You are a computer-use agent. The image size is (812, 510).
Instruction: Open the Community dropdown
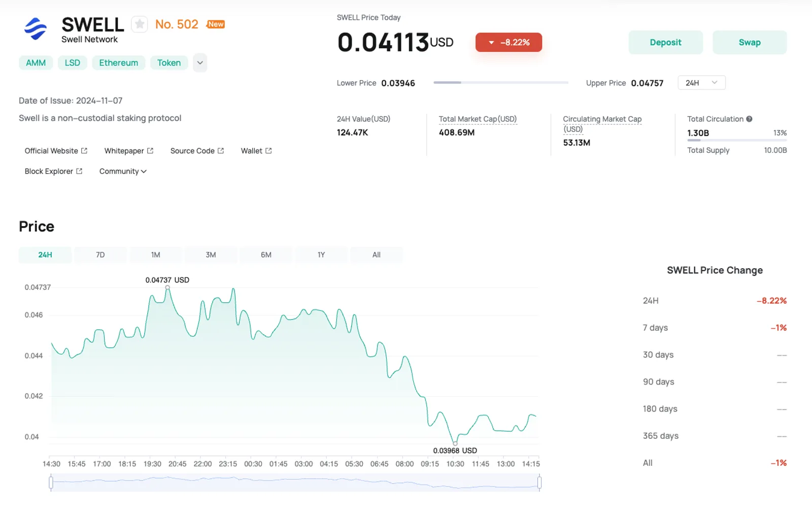[123, 171]
